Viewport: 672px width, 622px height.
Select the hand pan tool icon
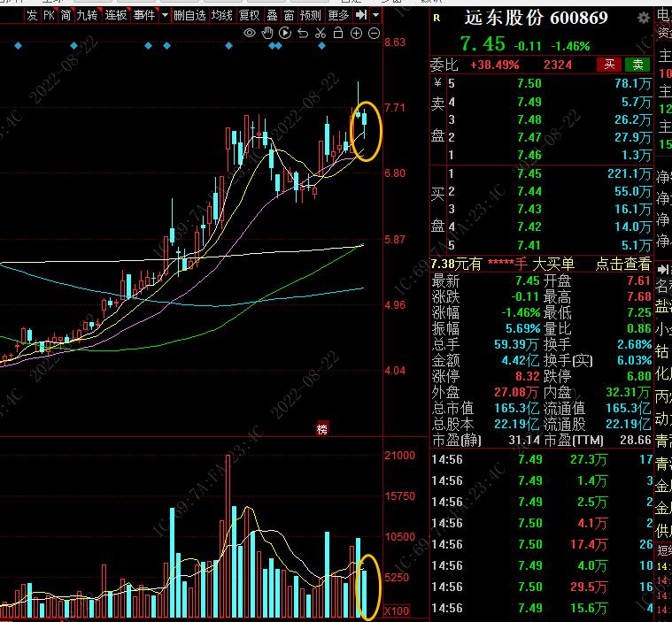click(x=267, y=33)
